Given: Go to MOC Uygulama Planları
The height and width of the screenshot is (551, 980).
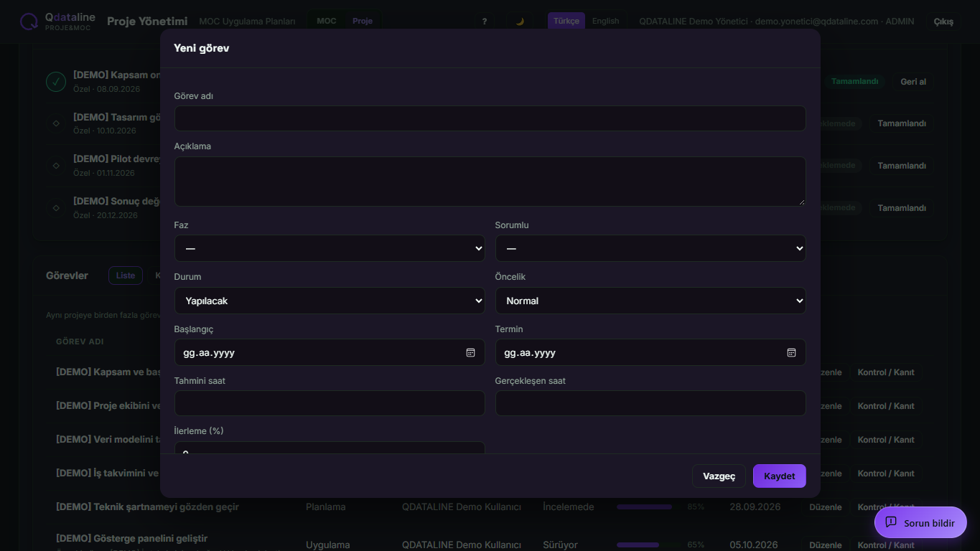Looking at the screenshot, I should 247,22.
